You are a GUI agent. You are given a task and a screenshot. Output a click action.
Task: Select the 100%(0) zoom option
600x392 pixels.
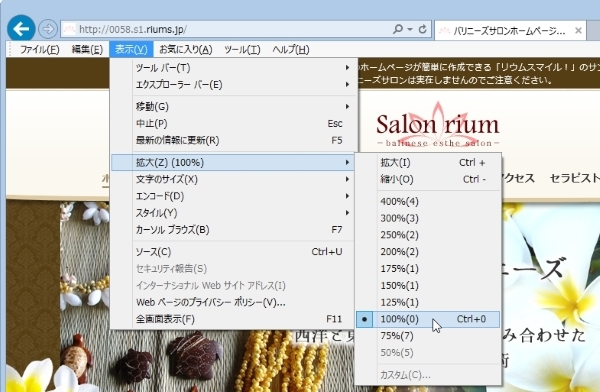pyautogui.click(x=428, y=319)
